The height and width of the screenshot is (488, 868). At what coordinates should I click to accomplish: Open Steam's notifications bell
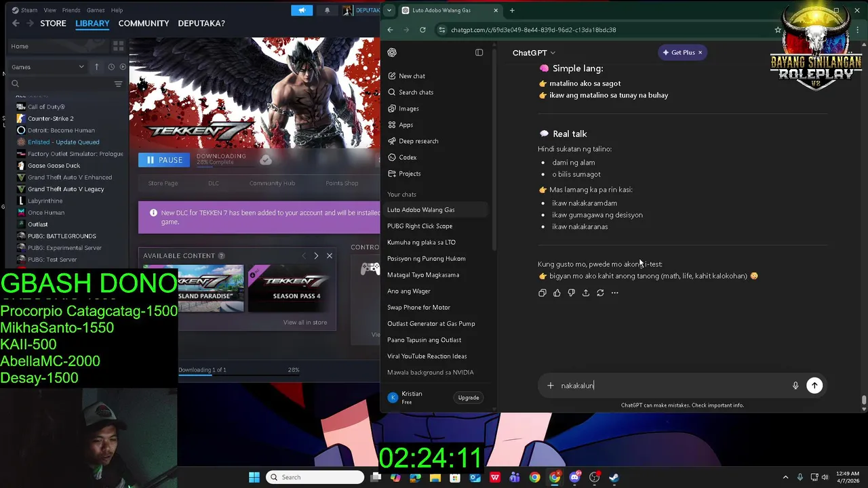tap(327, 10)
